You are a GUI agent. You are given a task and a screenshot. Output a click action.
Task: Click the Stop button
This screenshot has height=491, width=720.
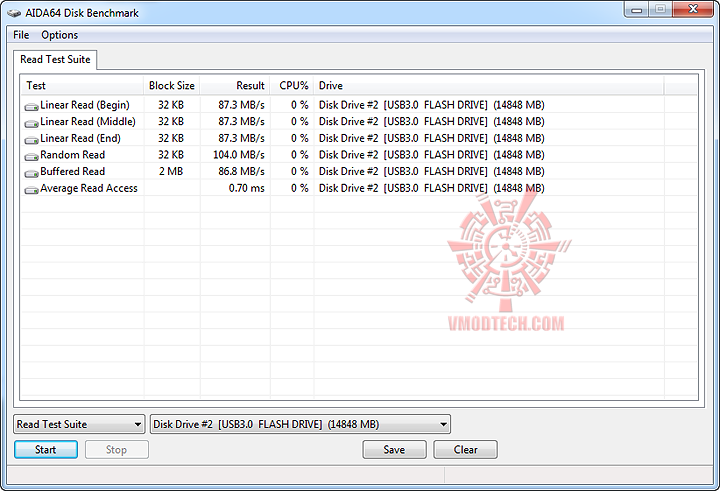[117, 450]
